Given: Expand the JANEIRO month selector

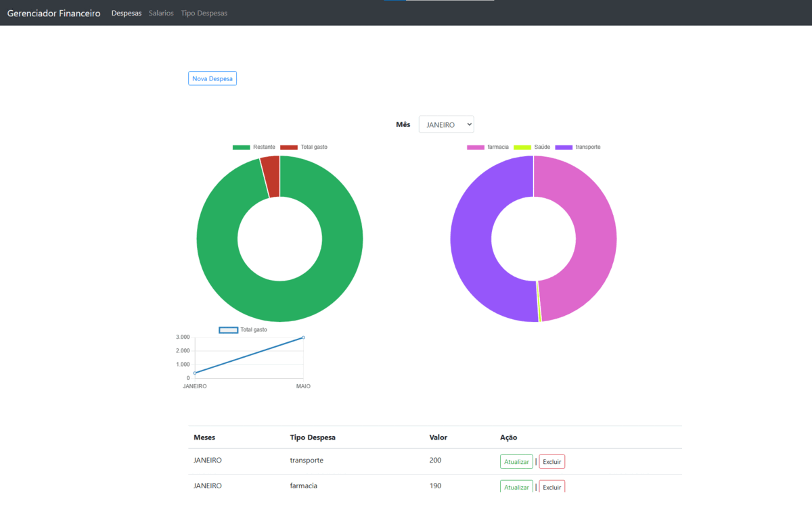Looking at the screenshot, I should tap(446, 124).
